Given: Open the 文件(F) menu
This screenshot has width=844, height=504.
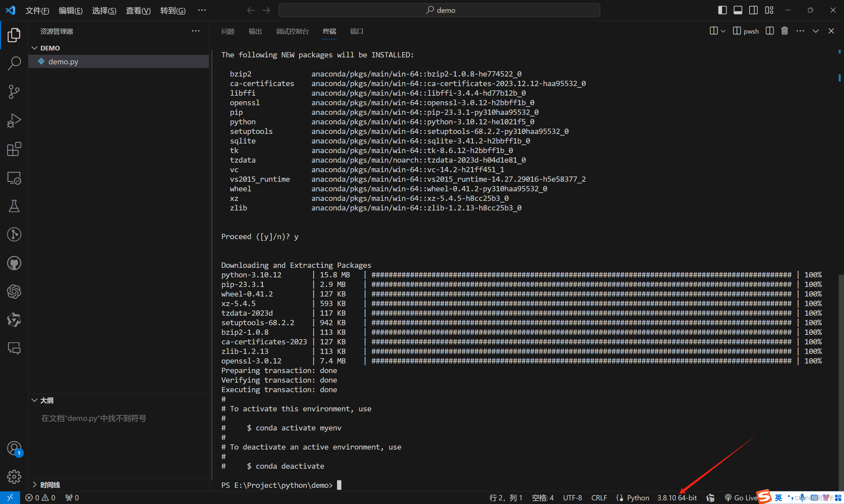Looking at the screenshot, I should pos(37,11).
